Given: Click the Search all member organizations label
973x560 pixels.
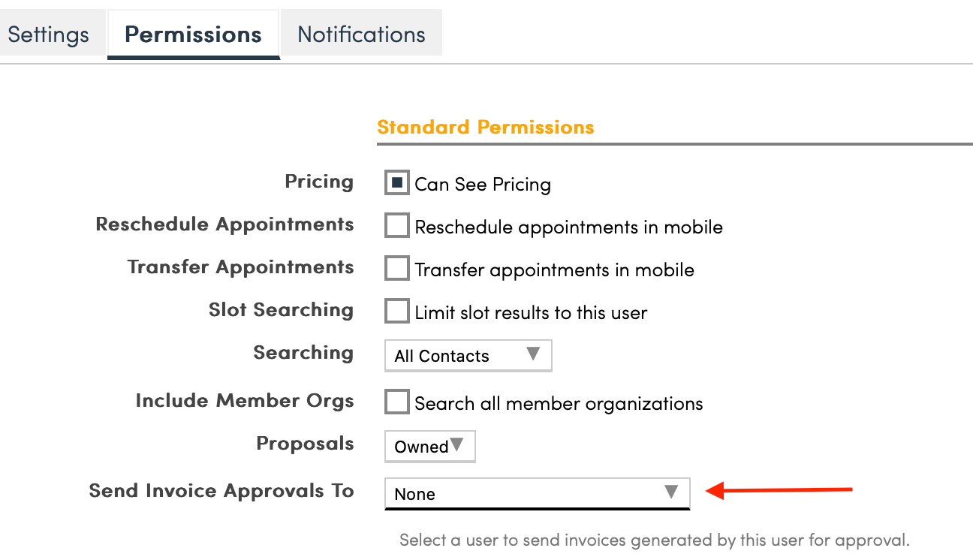Looking at the screenshot, I should [559, 404].
